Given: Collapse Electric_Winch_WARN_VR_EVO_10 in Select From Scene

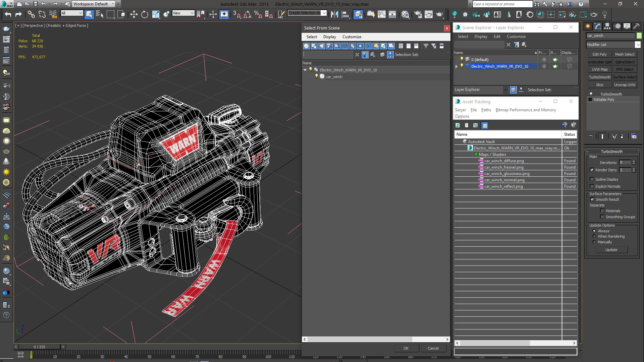Looking at the screenshot, I should coord(305,70).
